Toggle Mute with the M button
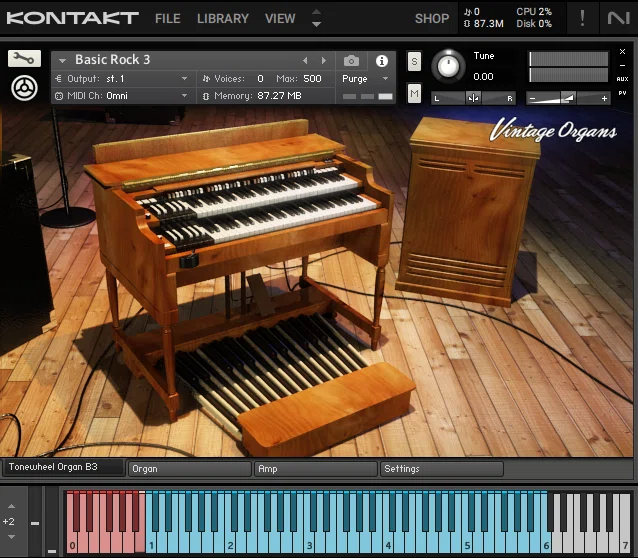This screenshot has width=638, height=558. pos(414,94)
